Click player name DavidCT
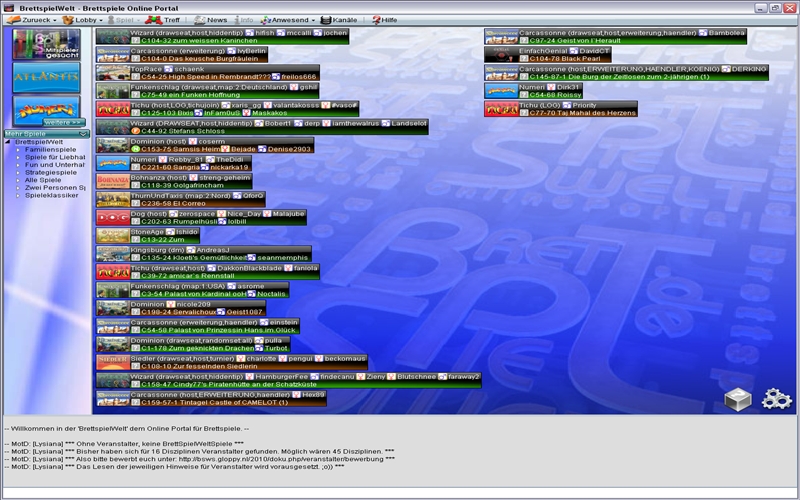This screenshot has width=800, height=500. click(x=594, y=51)
